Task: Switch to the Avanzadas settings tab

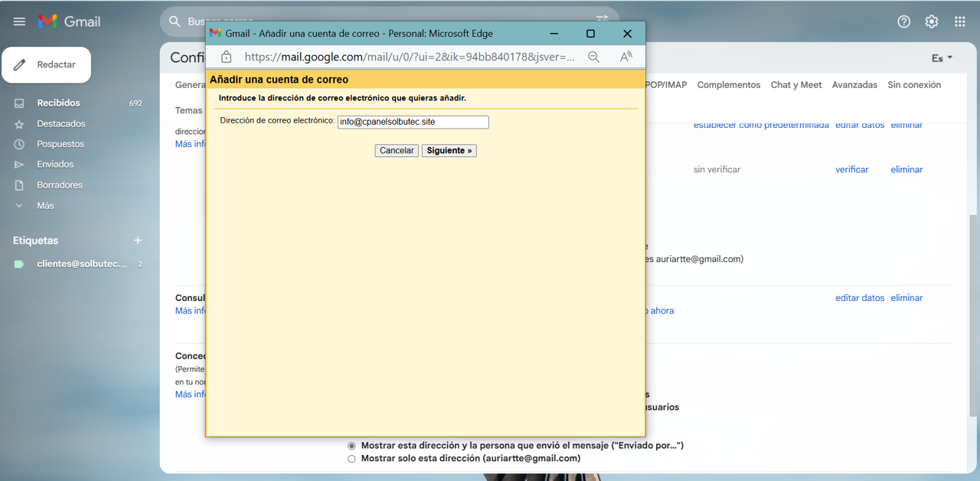Action: coord(854,85)
